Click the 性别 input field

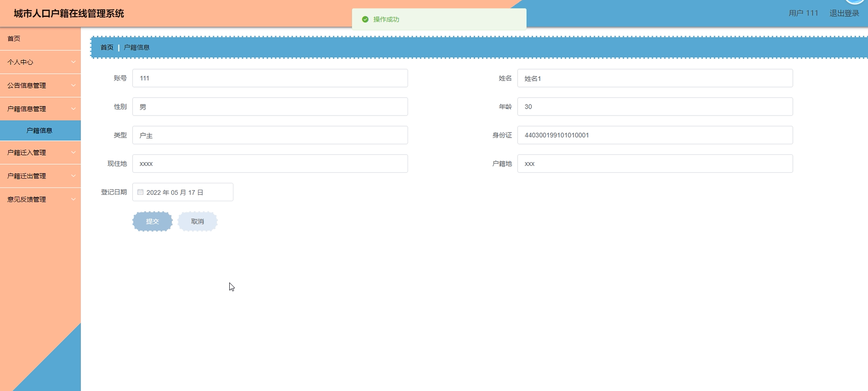click(x=270, y=106)
